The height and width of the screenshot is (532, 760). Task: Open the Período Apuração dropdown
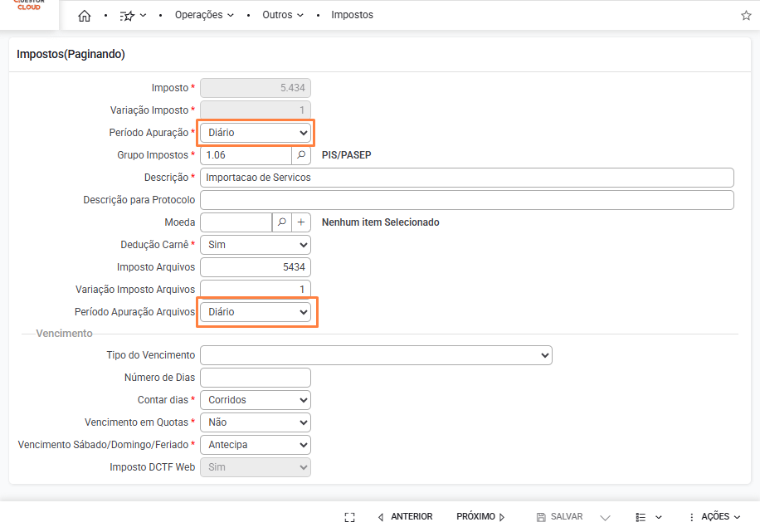(x=256, y=133)
